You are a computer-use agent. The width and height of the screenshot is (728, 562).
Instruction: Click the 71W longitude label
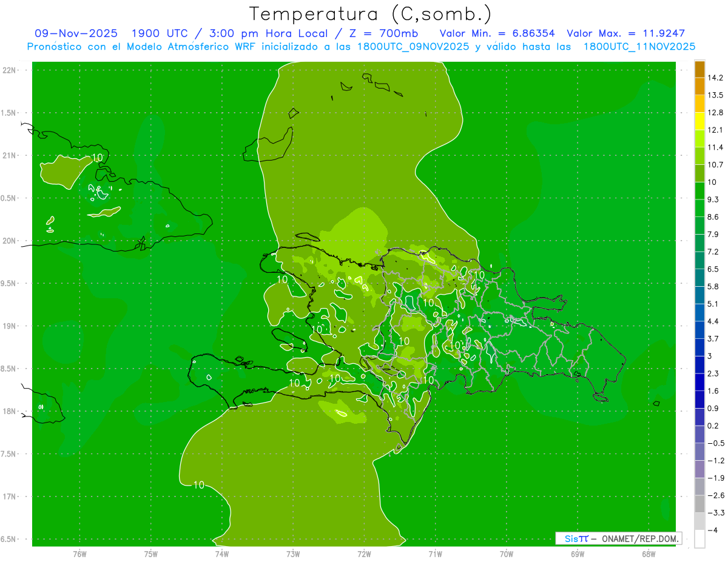point(435,554)
